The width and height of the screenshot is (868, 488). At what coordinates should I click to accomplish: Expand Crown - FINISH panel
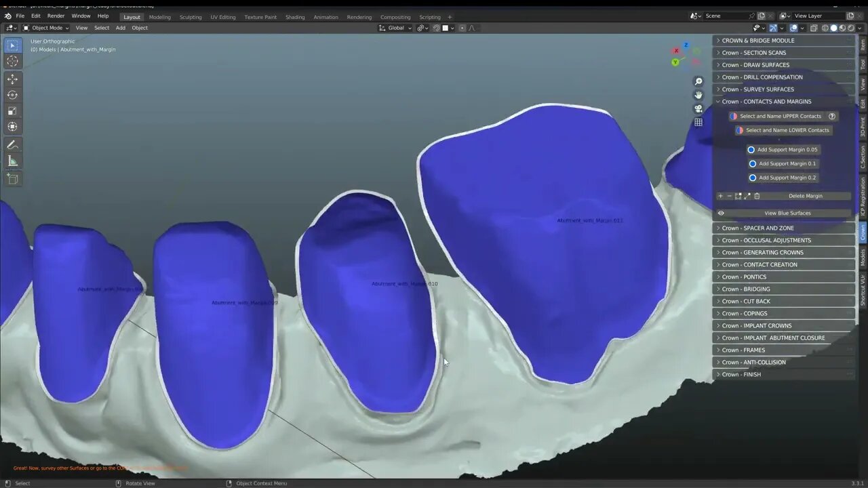click(783, 374)
